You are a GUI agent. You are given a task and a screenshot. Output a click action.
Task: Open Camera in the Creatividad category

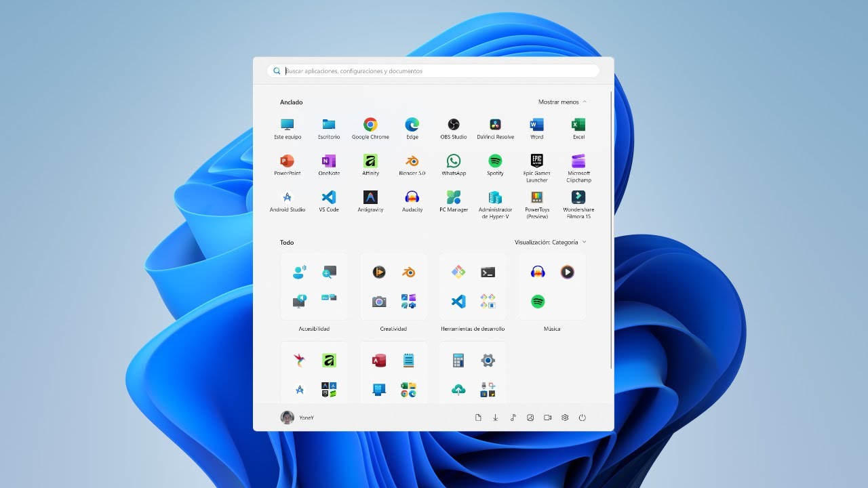click(x=379, y=301)
